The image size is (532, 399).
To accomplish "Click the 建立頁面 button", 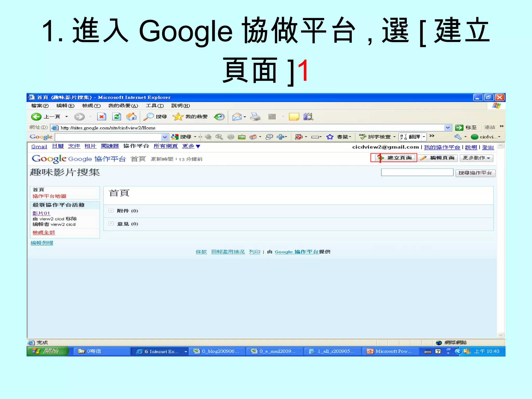I will 395,158.
